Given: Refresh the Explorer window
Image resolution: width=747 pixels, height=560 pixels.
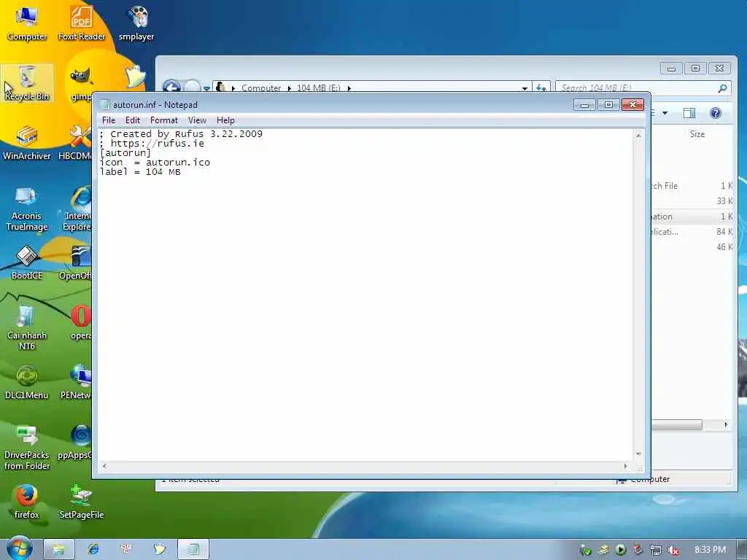Looking at the screenshot, I should tap(541, 87).
